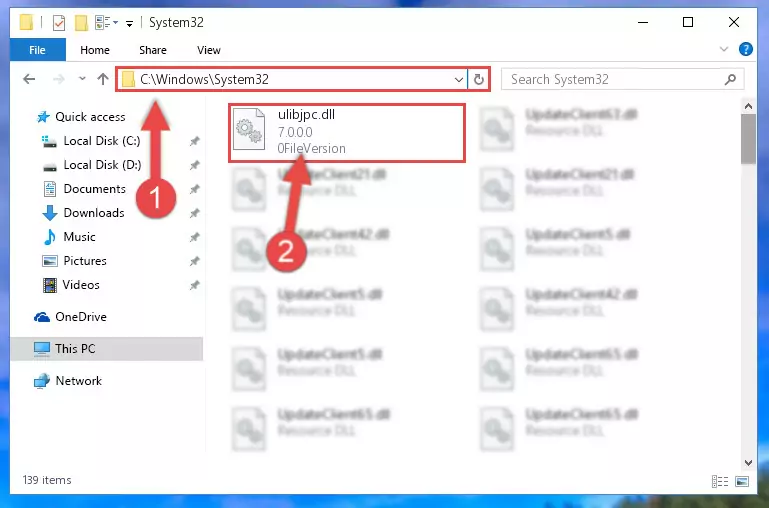Unpin Local Disk (C:) using pin icon
The image size is (769, 508).
pyautogui.click(x=194, y=141)
